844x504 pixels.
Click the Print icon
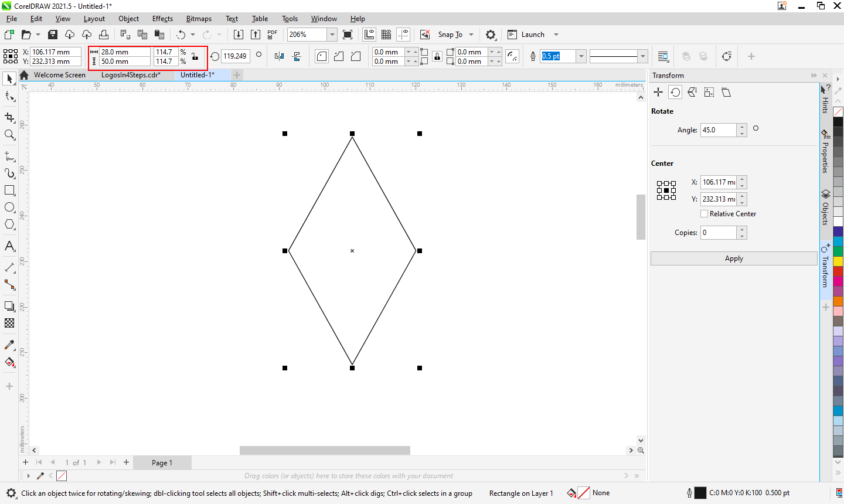[104, 35]
